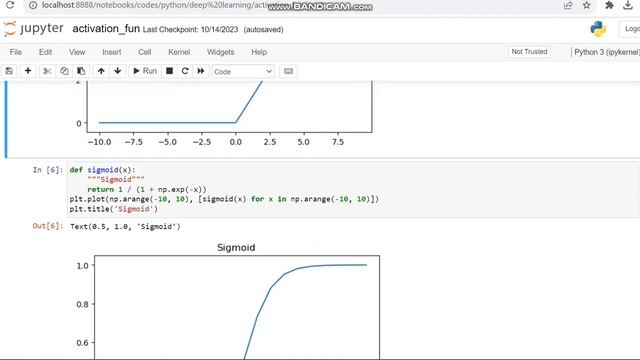Open the Cell menu

coord(144,52)
